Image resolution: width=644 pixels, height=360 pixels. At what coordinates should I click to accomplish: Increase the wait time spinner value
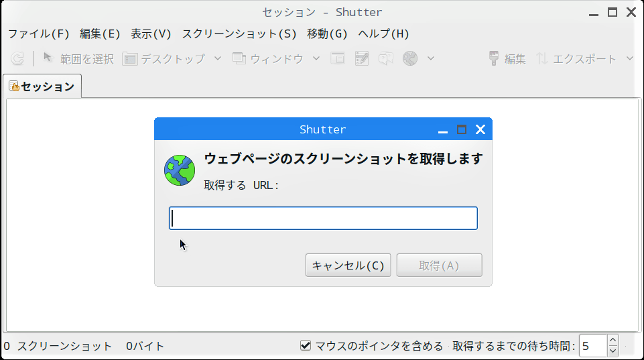613,341
